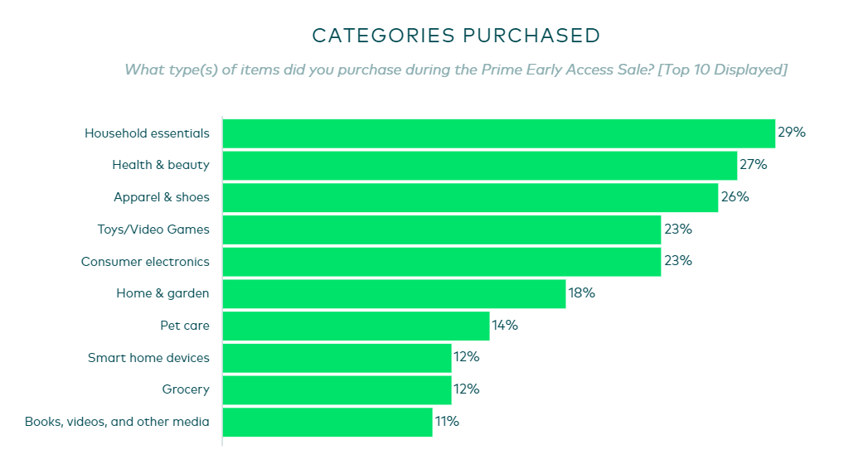This screenshot has height=464, width=868.
Task: Click the 14% value label
Action: (505, 326)
